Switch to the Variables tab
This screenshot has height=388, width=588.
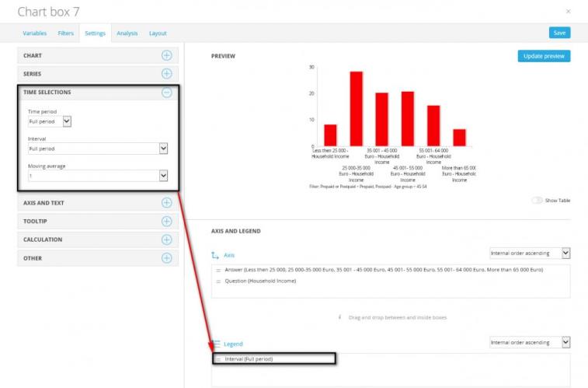pyautogui.click(x=34, y=33)
